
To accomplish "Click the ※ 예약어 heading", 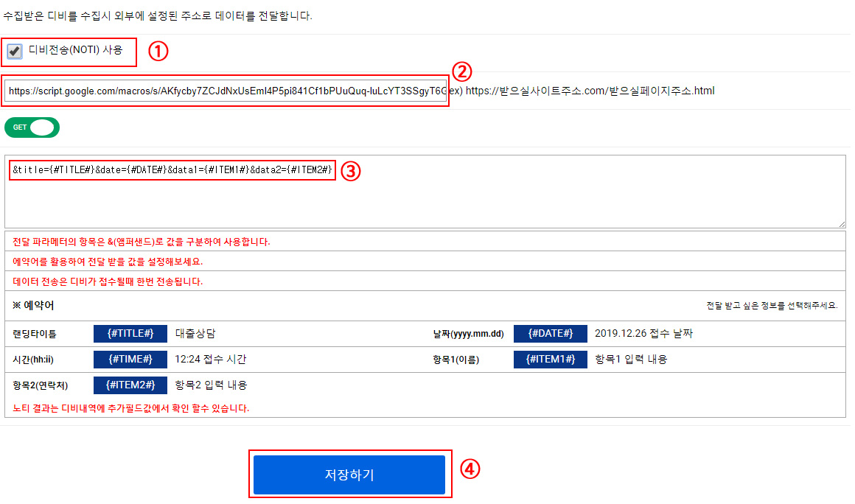I will pyautogui.click(x=33, y=306).
